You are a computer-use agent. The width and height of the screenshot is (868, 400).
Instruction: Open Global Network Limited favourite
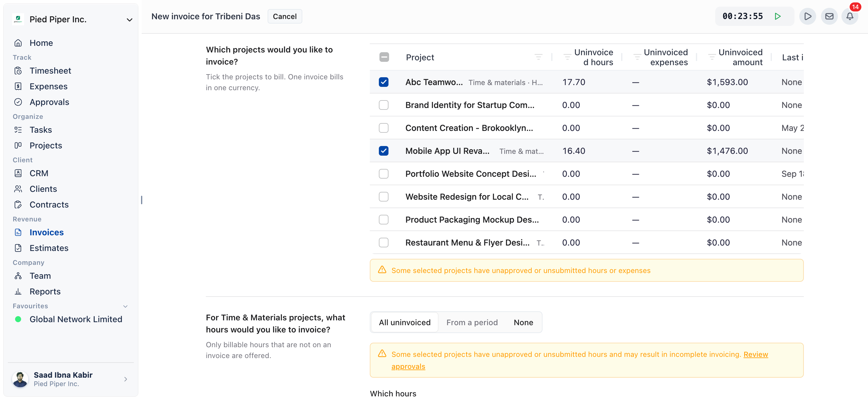point(76,319)
